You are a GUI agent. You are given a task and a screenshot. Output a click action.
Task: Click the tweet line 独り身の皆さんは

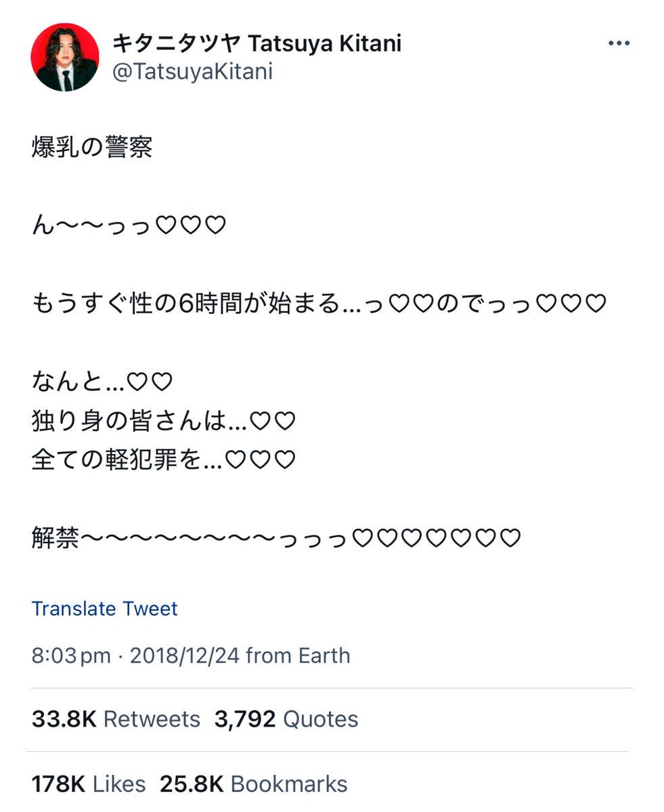click(164, 422)
